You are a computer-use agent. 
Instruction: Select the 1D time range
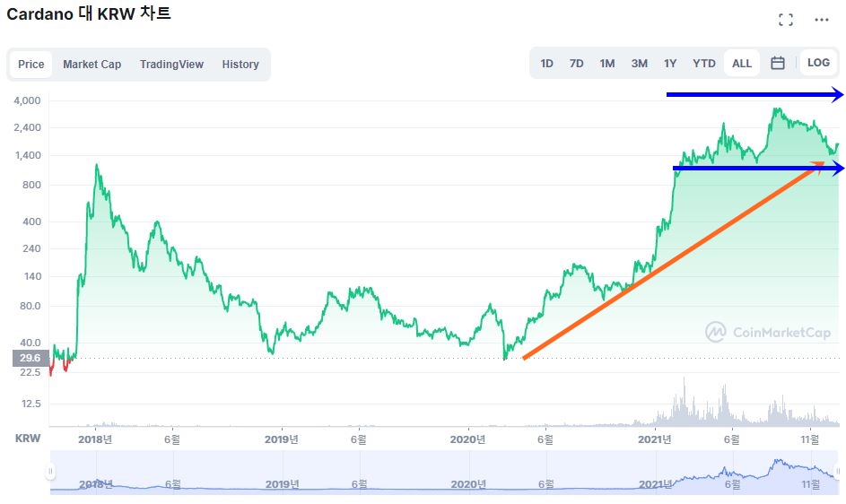[x=546, y=63]
